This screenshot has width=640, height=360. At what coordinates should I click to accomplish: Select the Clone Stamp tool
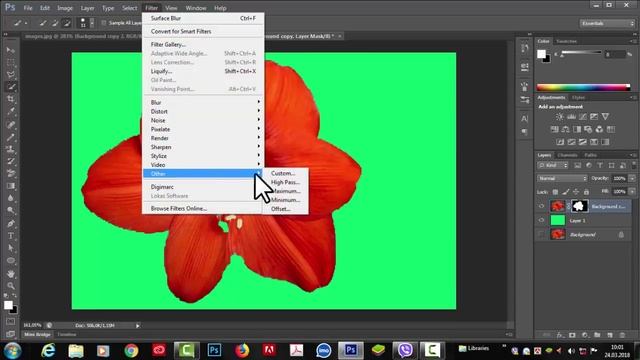pos(11,149)
